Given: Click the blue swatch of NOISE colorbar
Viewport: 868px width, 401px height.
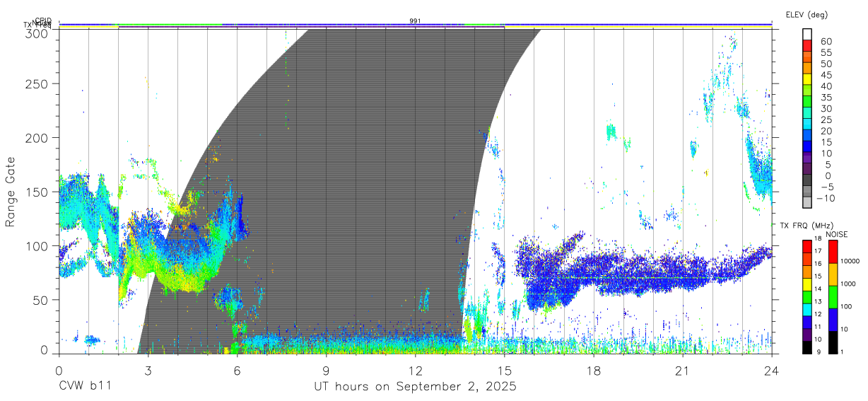Looking at the screenshot, I should [833, 320].
